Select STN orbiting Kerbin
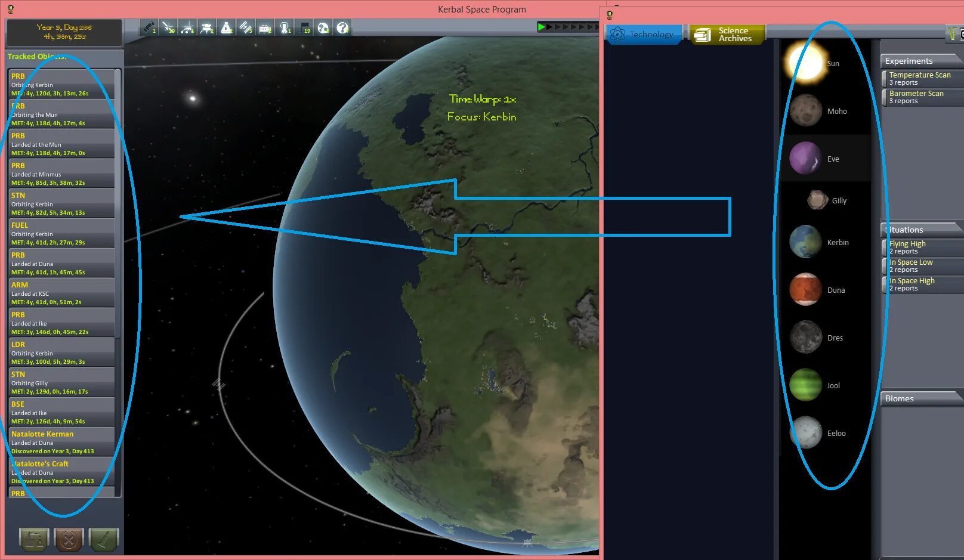Screen dimensions: 964x560 [61, 203]
